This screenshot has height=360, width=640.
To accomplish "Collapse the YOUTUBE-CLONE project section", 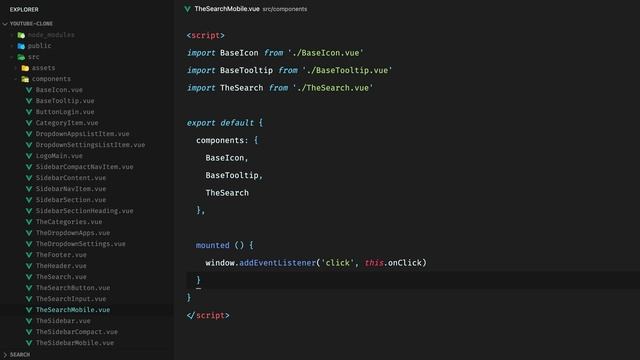I will (x=5, y=24).
